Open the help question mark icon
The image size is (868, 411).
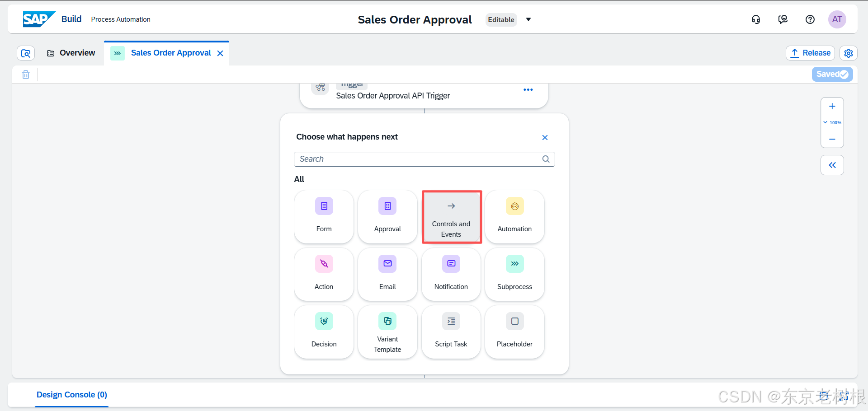810,19
